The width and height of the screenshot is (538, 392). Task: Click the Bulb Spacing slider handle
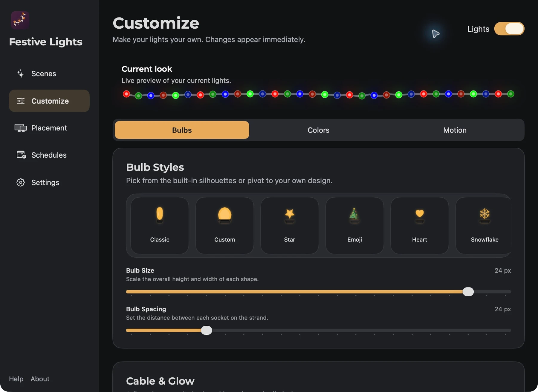coord(206,330)
